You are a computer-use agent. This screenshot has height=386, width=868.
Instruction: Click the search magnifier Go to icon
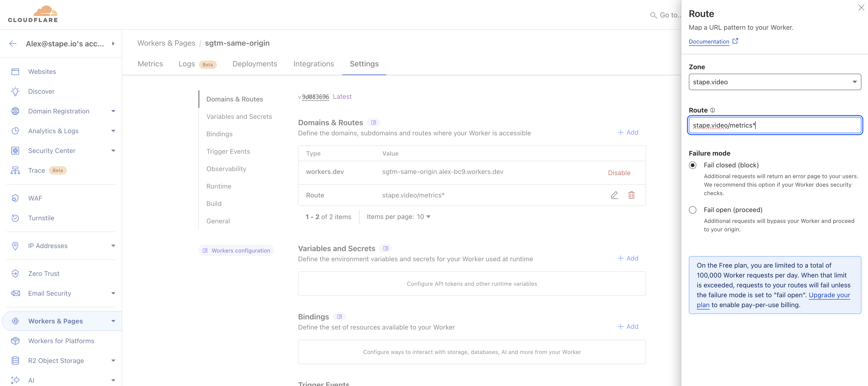[653, 15]
